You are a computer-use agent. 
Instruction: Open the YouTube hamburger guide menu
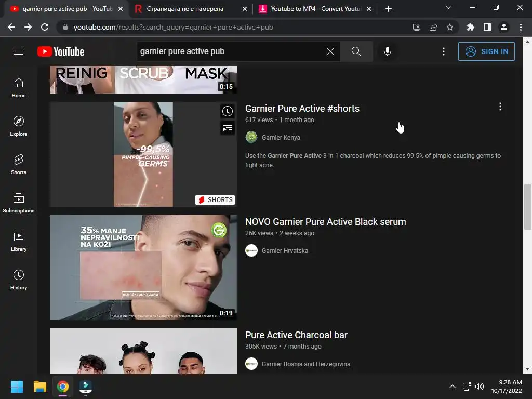coord(19,51)
